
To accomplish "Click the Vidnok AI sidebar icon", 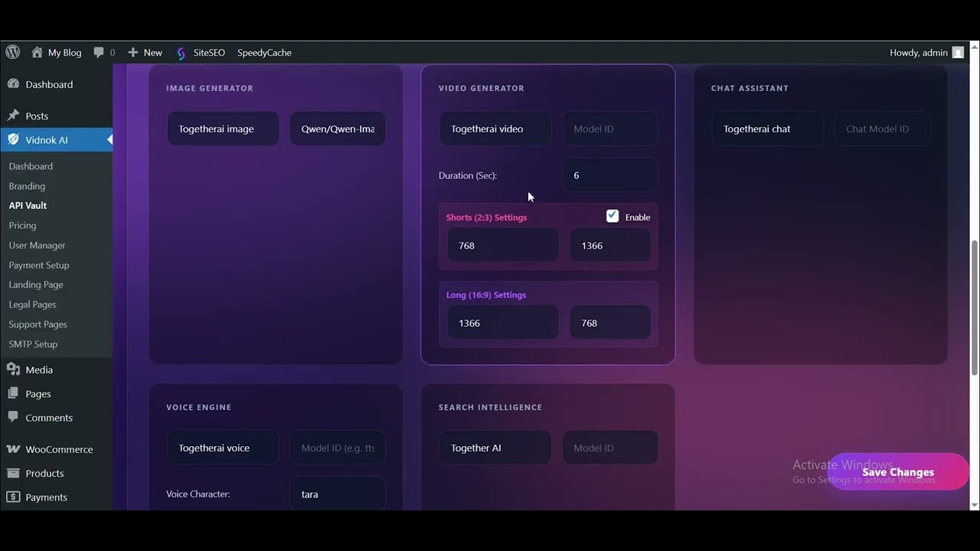I will (13, 139).
